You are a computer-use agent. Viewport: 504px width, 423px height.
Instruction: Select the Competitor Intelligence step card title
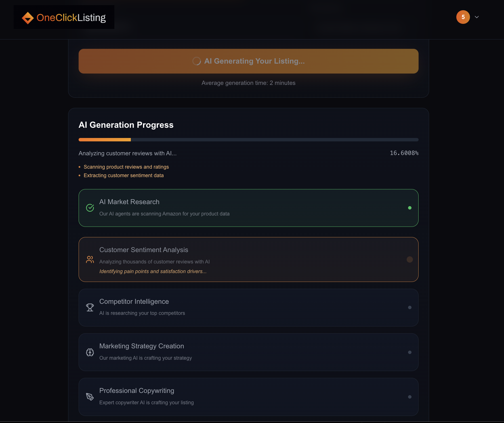(x=134, y=301)
